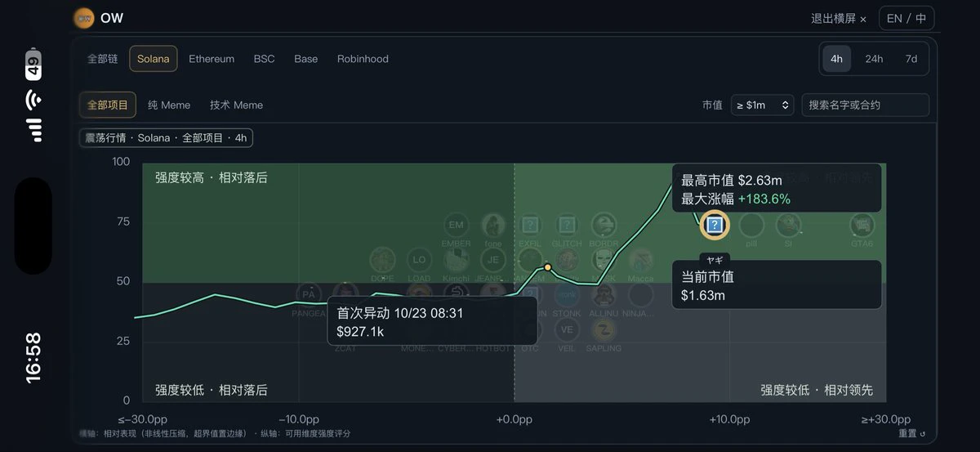Select the Base chain tab
Image resolution: width=980 pixels, height=452 pixels.
306,59
